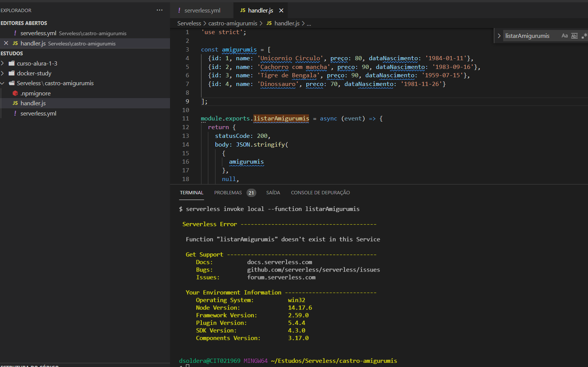Click EXPLORADOR sidebar title
Screen dimensions: 588x367
click(16, 10)
